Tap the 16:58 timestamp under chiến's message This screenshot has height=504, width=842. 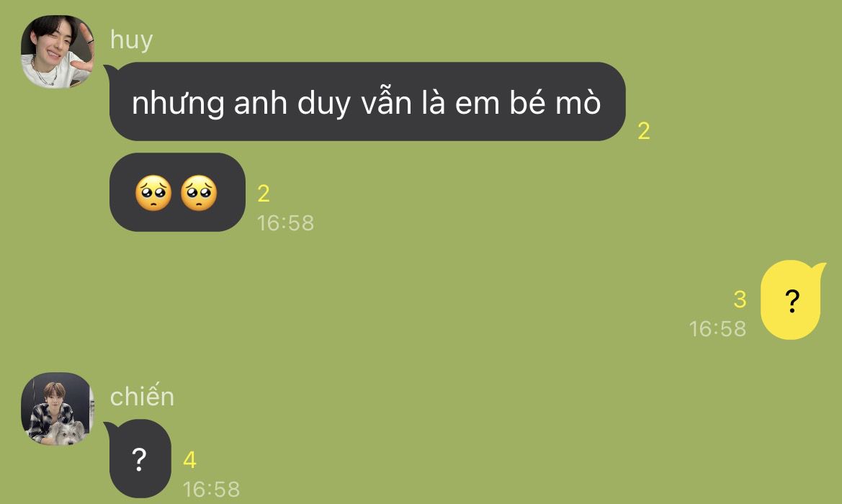211,489
